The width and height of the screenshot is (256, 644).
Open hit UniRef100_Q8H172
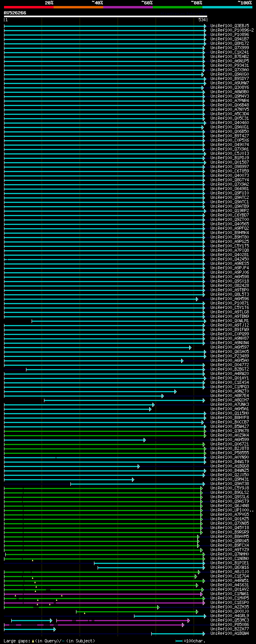tap(230, 43)
